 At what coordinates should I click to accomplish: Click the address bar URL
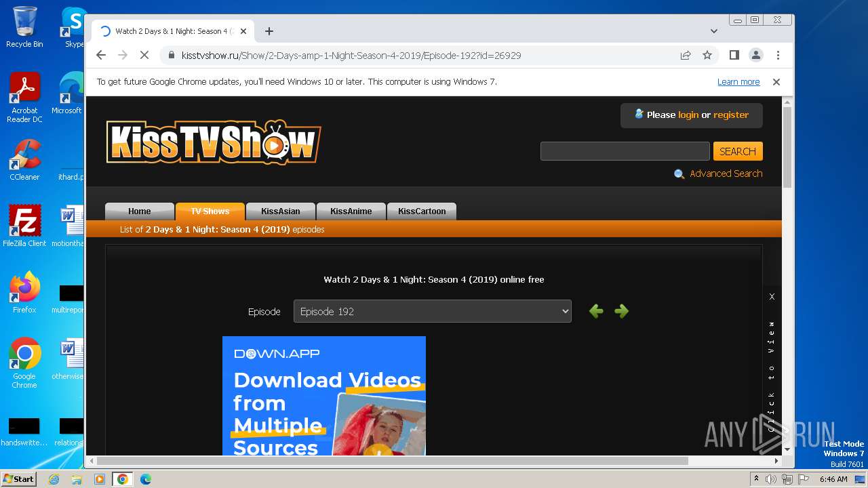click(351, 56)
